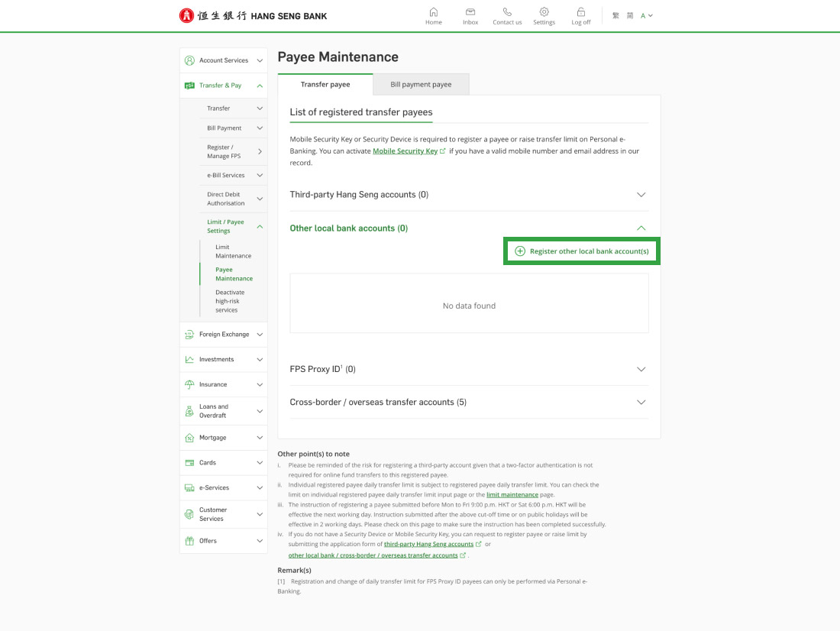Open the limit maintenance link
The width and height of the screenshot is (840, 631).
(x=512, y=495)
